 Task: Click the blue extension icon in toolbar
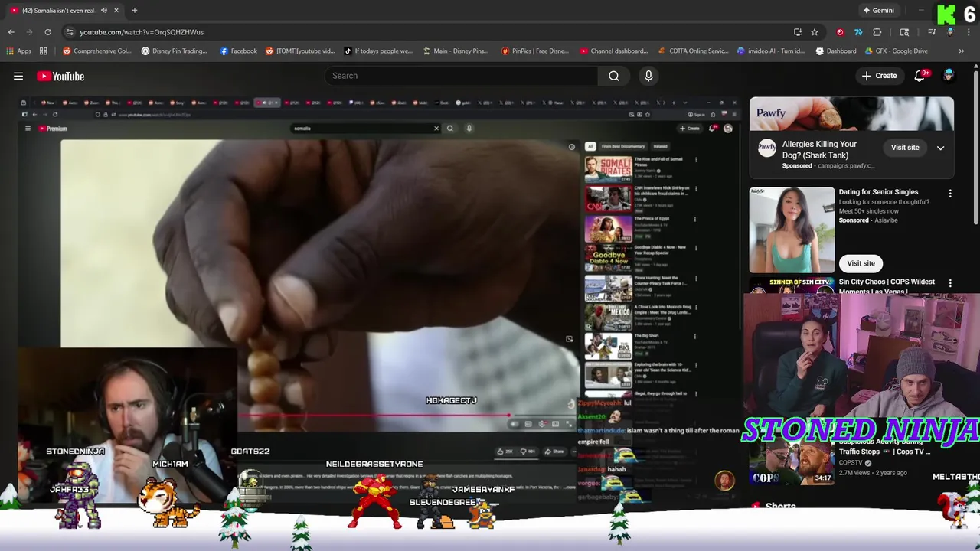858,32
